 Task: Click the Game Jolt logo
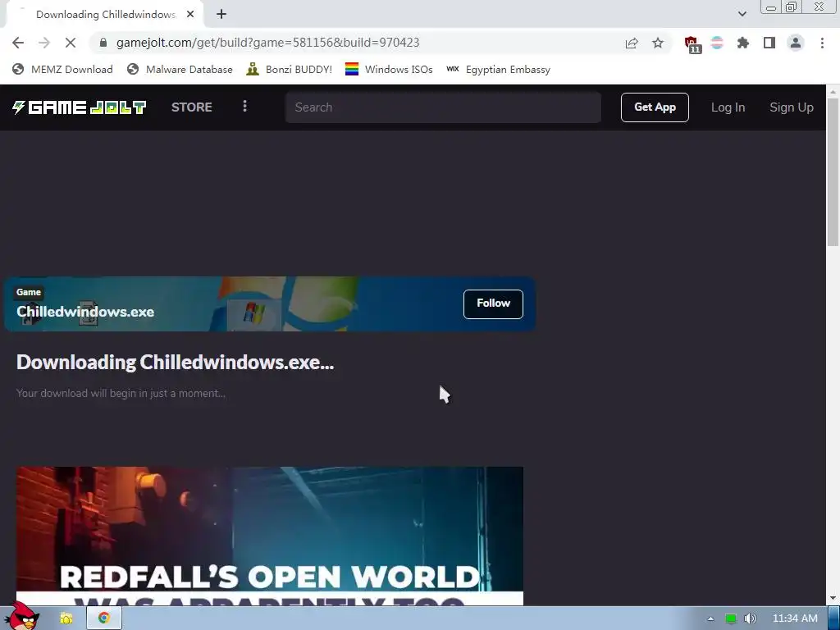click(80, 107)
